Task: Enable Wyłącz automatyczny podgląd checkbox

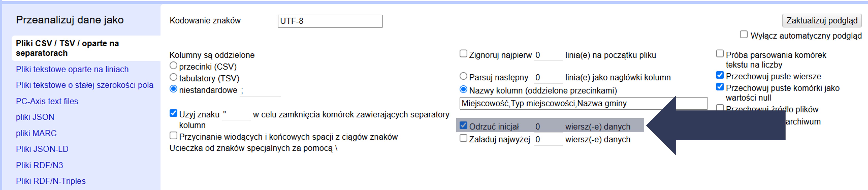Action: (743, 35)
